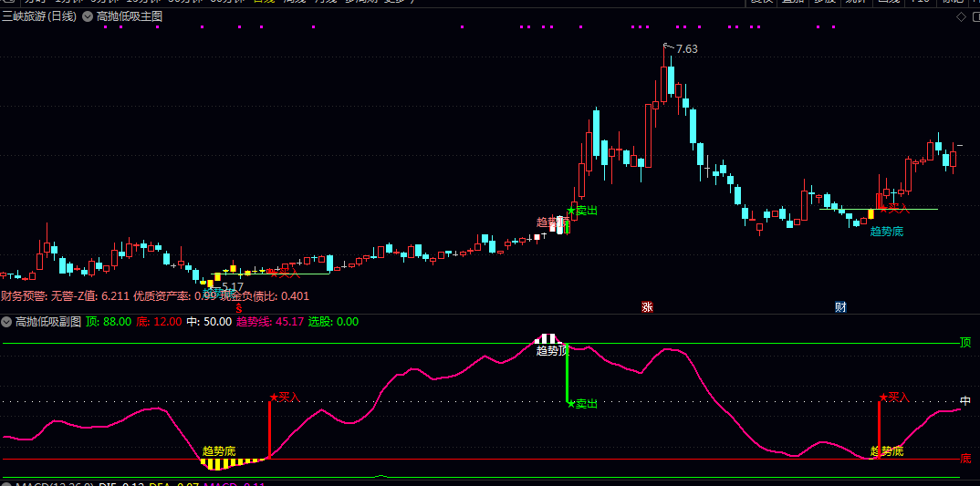This screenshot has width=980, height=486.
Task: Click the 高抛低吸主图 indicator name
Action: tap(130, 16)
